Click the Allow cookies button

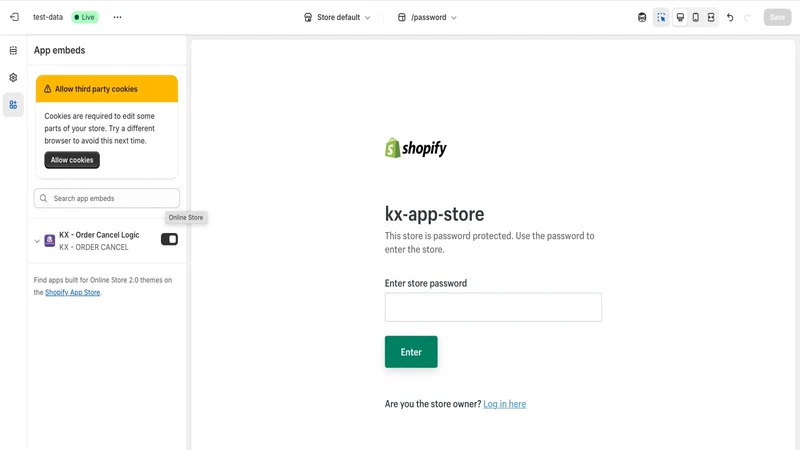72,160
